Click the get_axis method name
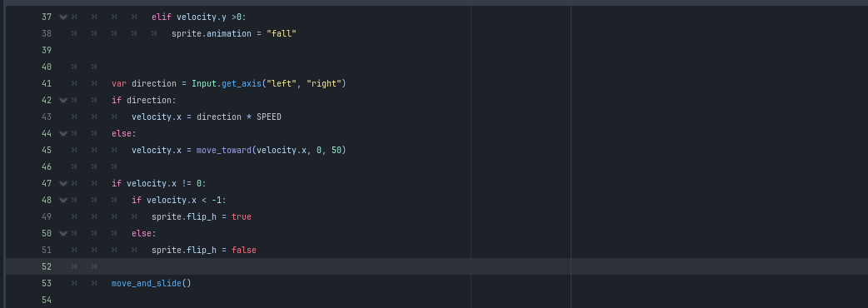This screenshot has height=308, width=868. pos(242,83)
